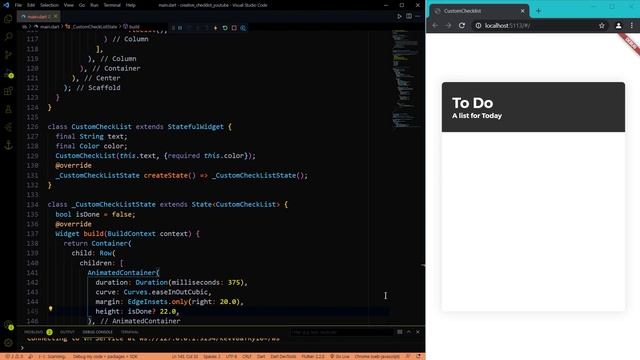The width and height of the screenshot is (640, 360).
Task: Open the Selection menu
Action: point(49,5)
